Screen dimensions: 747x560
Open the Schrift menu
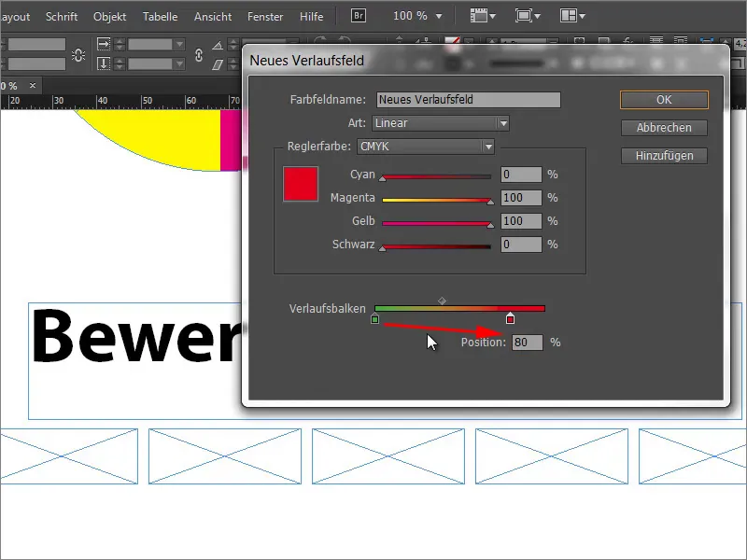coord(62,17)
